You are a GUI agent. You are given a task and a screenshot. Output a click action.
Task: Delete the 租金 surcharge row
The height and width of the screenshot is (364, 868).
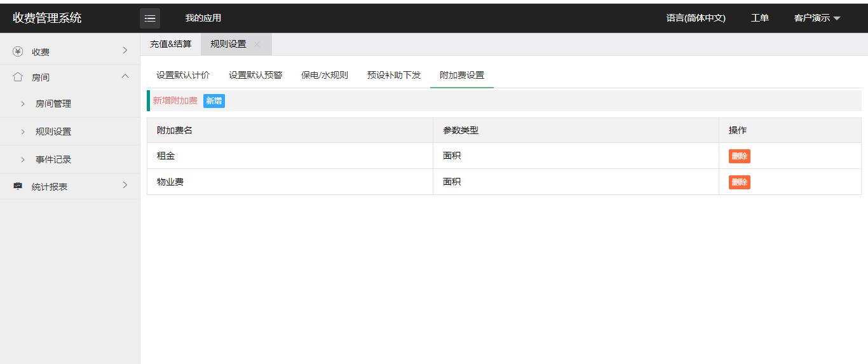[x=740, y=156]
